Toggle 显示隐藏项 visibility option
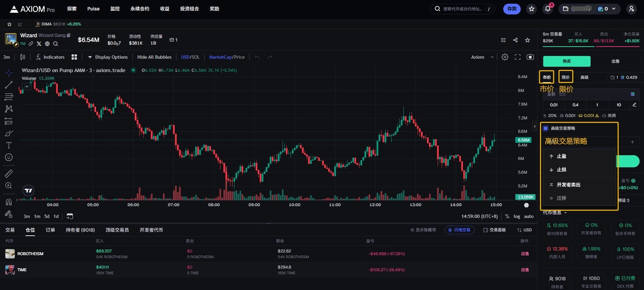Image resolution: width=644 pixels, height=290 pixels. pos(423,230)
